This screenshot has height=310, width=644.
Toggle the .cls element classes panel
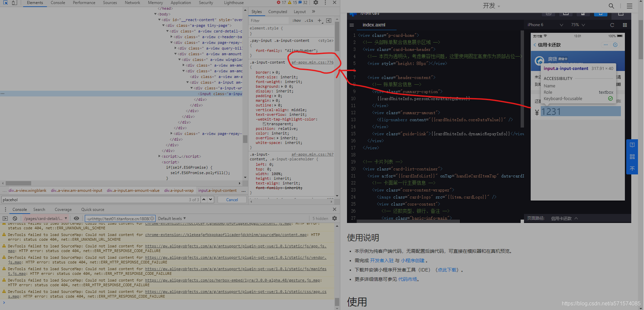(309, 21)
